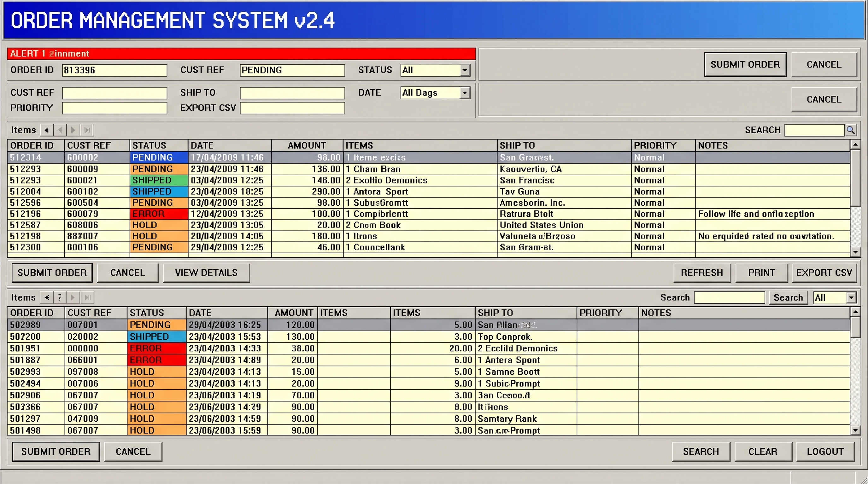Screen dimensions: 868x484
Task: Click the bottom SEARCH button
Action: point(701,452)
